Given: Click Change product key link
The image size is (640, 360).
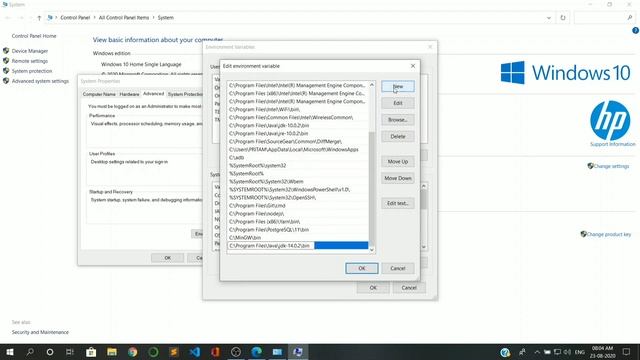Looking at the screenshot, I should click(609, 234).
